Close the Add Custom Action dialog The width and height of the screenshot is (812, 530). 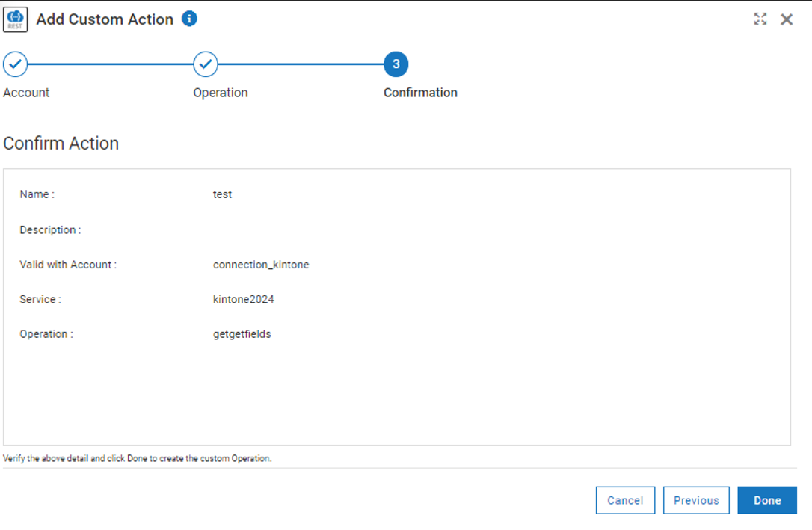tap(787, 19)
